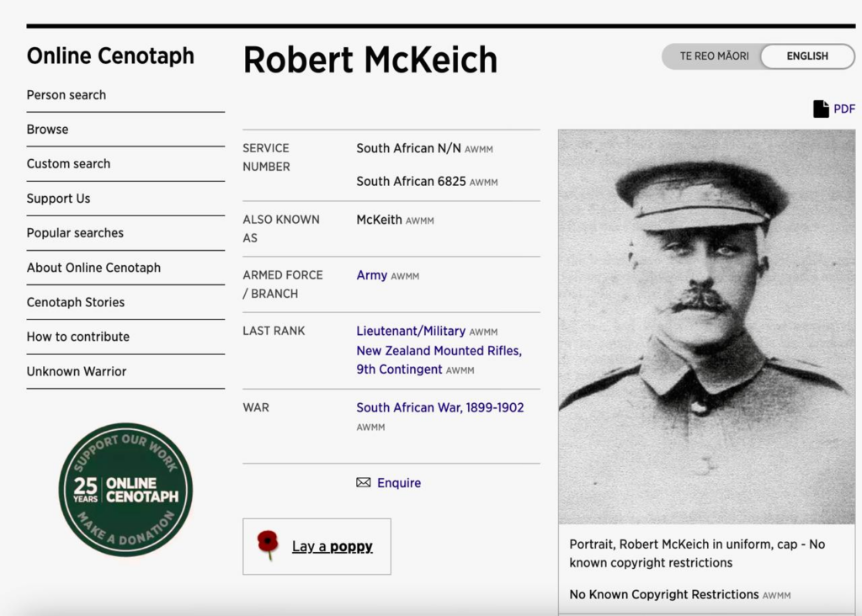Open Popular searches from sidebar
Viewport: 862px width, 616px height.
click(75, 233)
